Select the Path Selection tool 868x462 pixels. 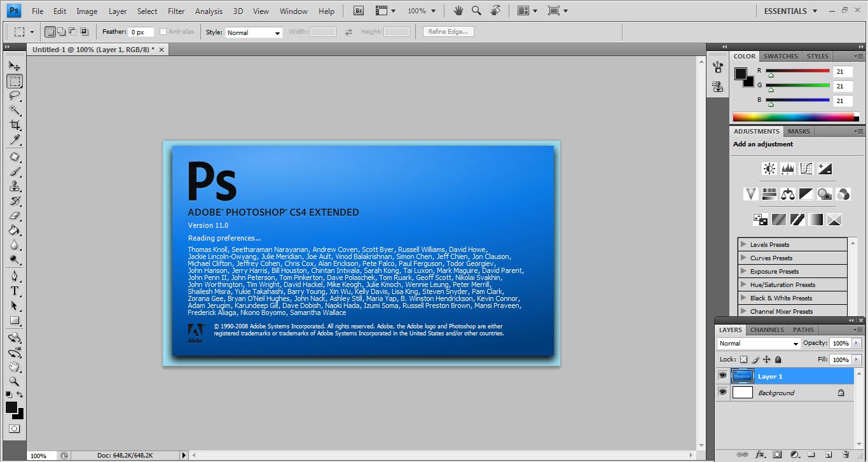pyautogui.click(x=15, y=305)
